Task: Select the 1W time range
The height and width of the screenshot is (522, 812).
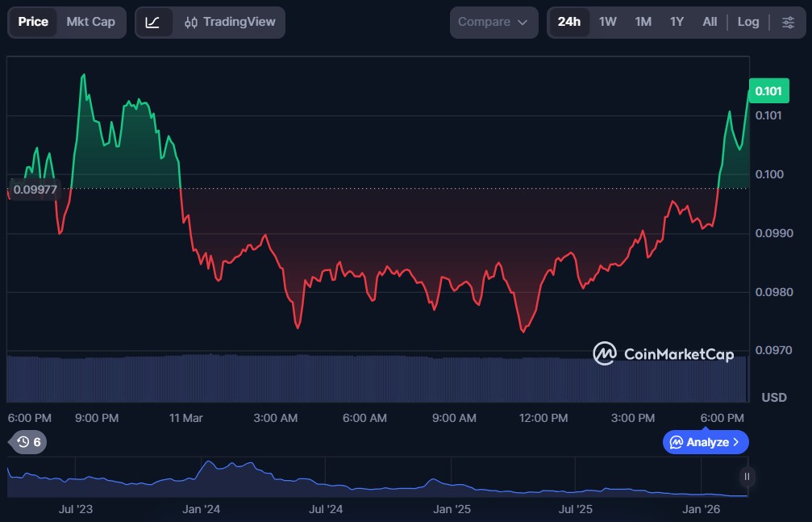Action: tap(607, 22)
